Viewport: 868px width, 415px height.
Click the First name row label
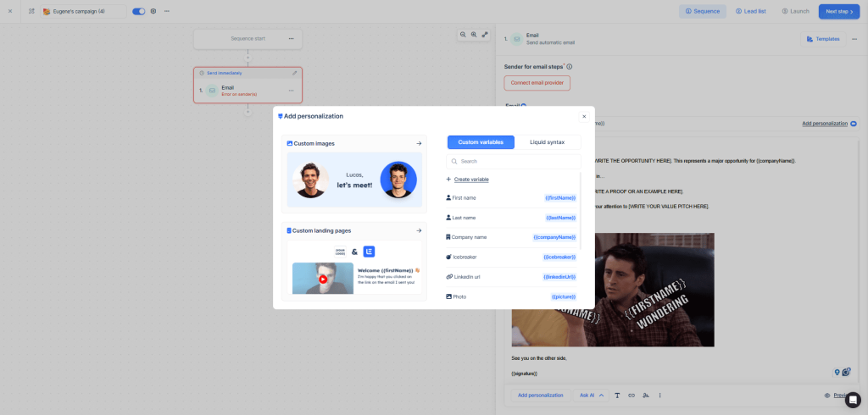464,197
